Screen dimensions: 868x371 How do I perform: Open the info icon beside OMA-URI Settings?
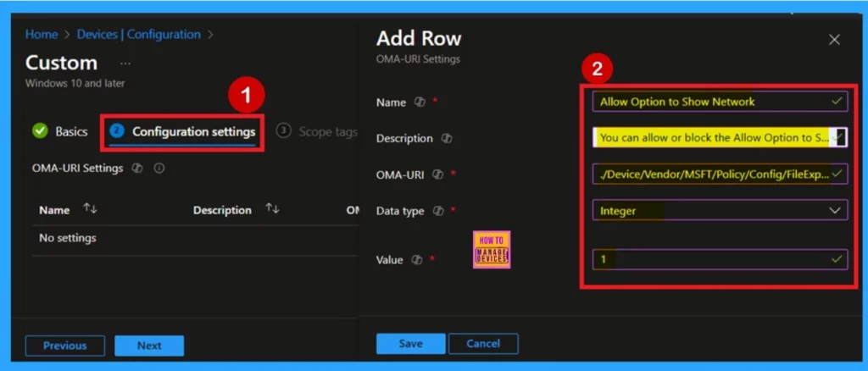(159, 169)
